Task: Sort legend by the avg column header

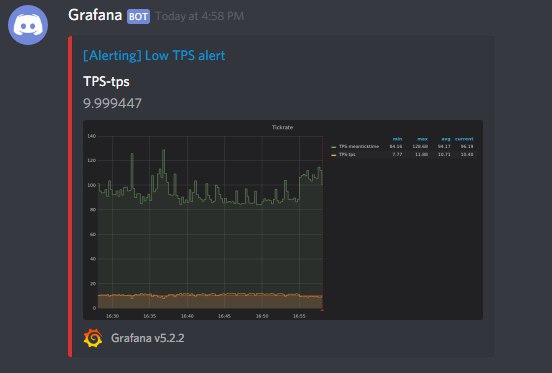Action: pos(446,139)
